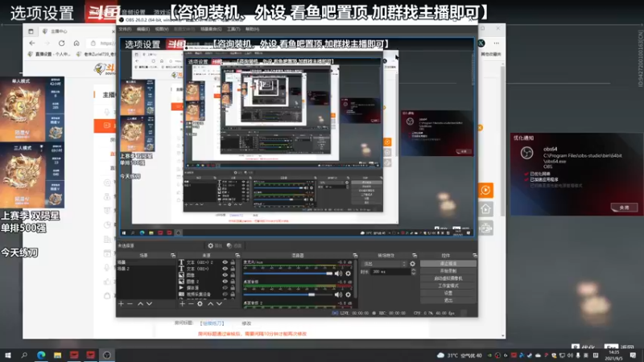Move source up in Sources list

pos(210,304)
